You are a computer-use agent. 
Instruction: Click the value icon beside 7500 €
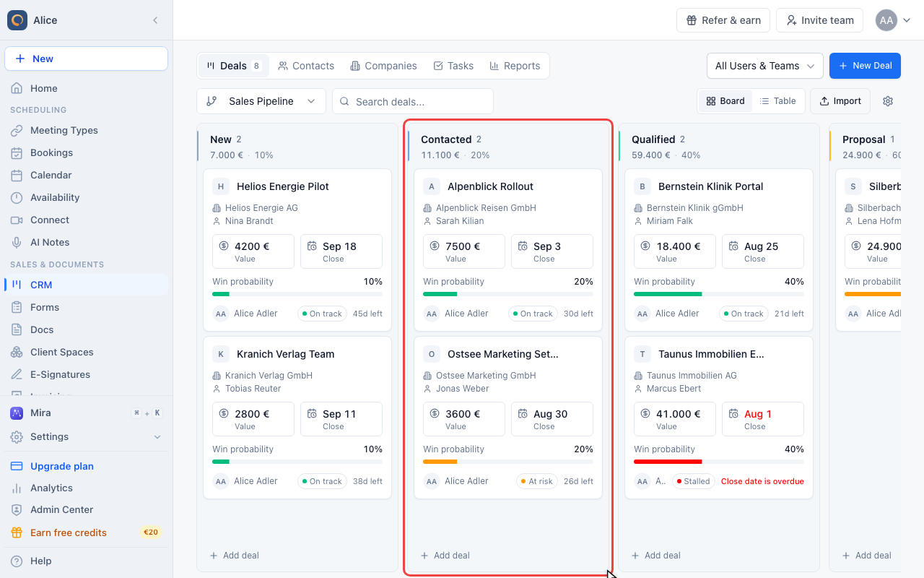click(x=435, y=246)
